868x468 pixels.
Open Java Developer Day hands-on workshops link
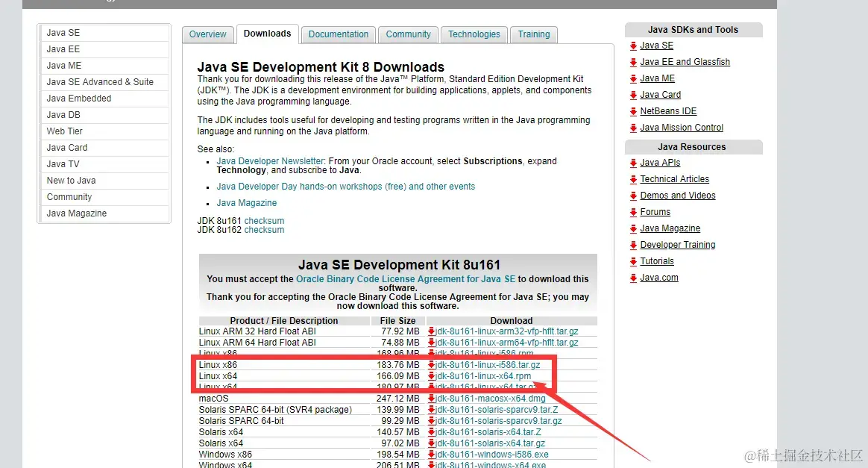tap(345, 187)
